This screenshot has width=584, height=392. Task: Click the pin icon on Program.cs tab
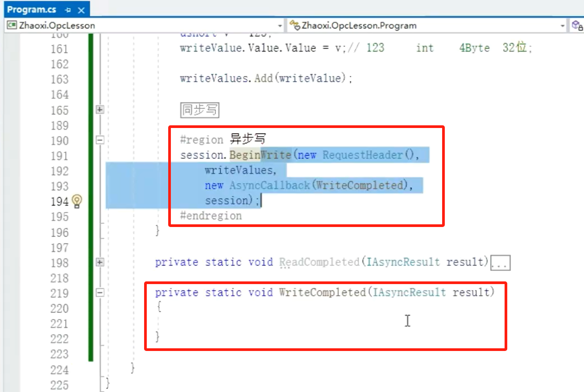point(68,10)
